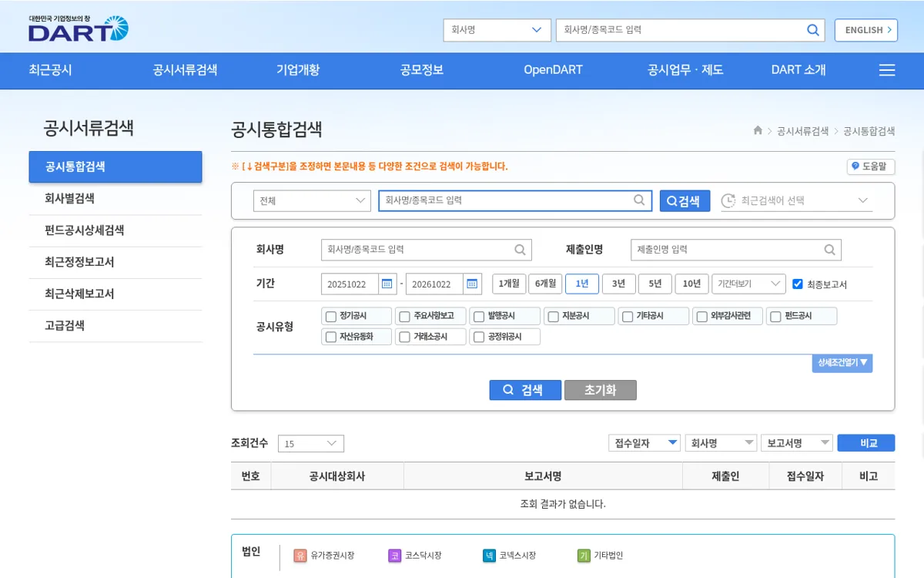This screenshot has height=578, width=924.
Task: Open the 기업개황 menu
Action: tap(298, 70)
